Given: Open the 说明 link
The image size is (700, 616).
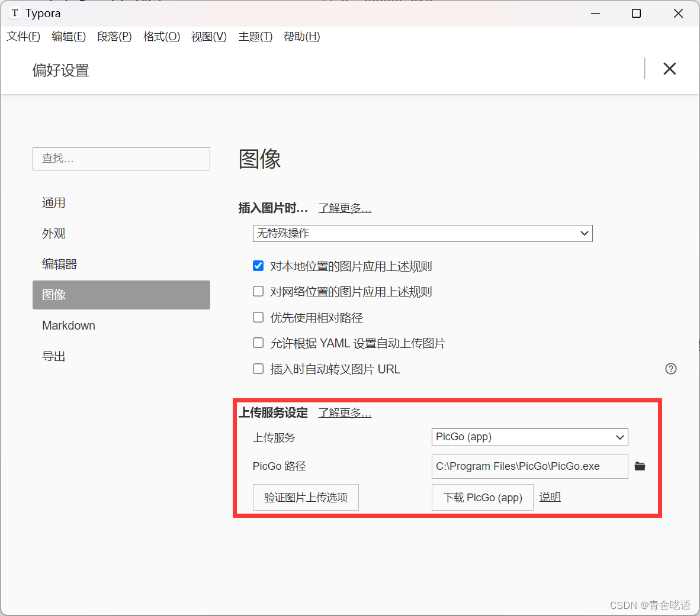Looking at the screenshot, I should pyautogui.click(x=550, y=497).
